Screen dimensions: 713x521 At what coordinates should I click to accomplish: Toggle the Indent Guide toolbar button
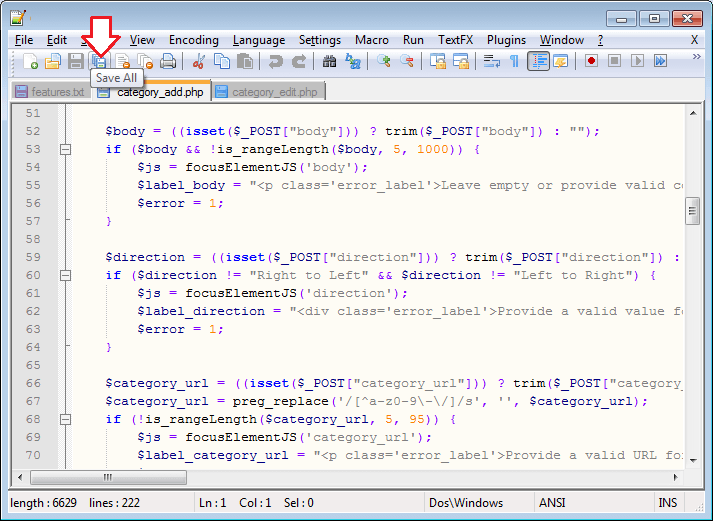[x=538, y=62]
